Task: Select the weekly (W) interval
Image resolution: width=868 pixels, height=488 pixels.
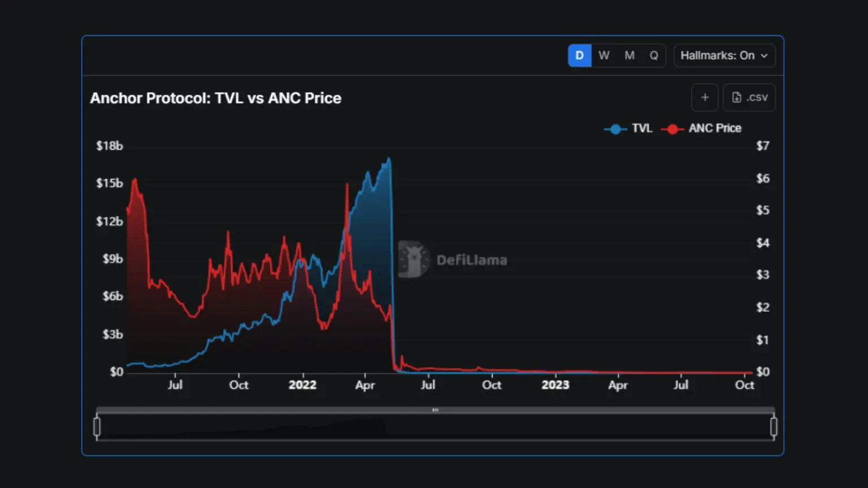Action: pos(604,55)
